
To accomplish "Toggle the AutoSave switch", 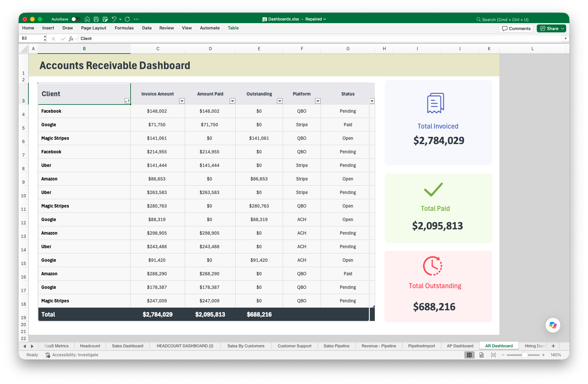I will pyautogui.click(x=76, y=19).
